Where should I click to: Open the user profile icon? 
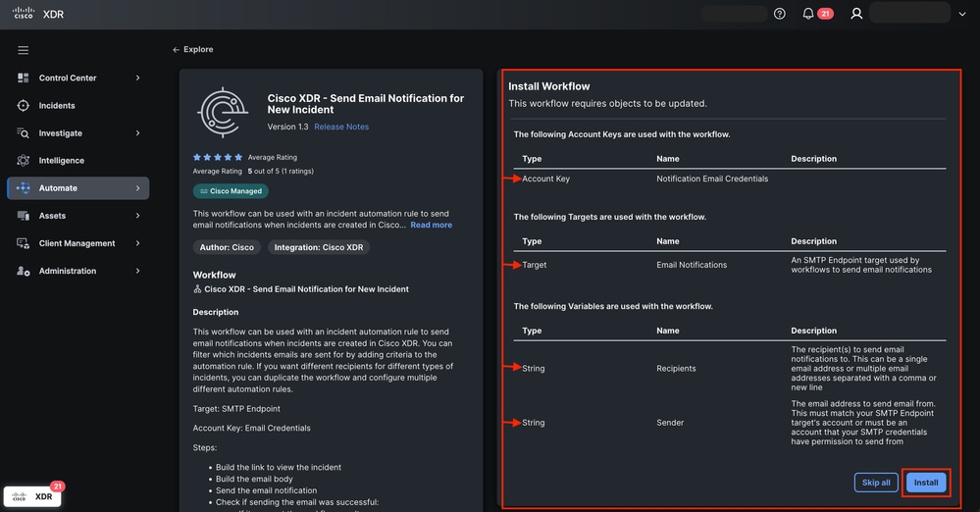pyautogui.click(x=856, y=14)
